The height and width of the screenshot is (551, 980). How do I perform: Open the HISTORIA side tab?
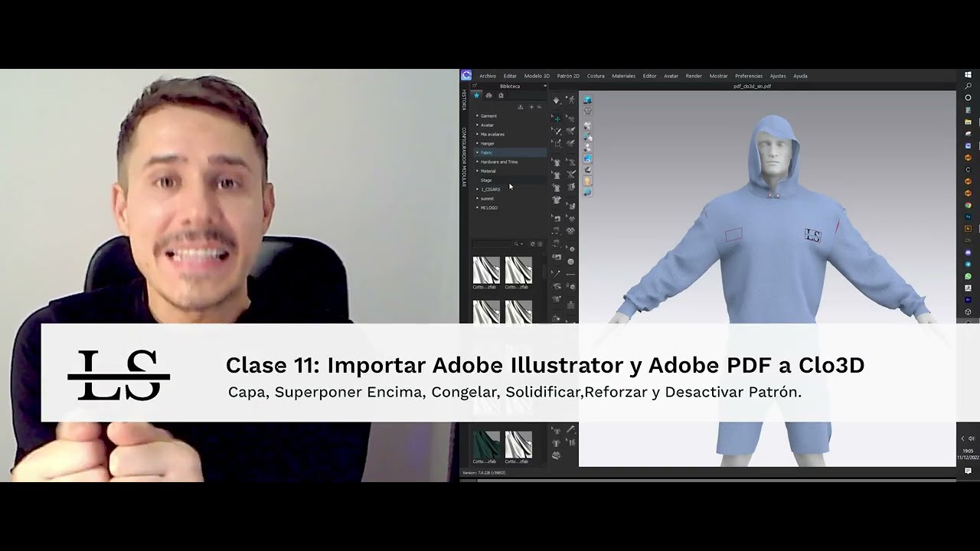click(x=464, y=100)
